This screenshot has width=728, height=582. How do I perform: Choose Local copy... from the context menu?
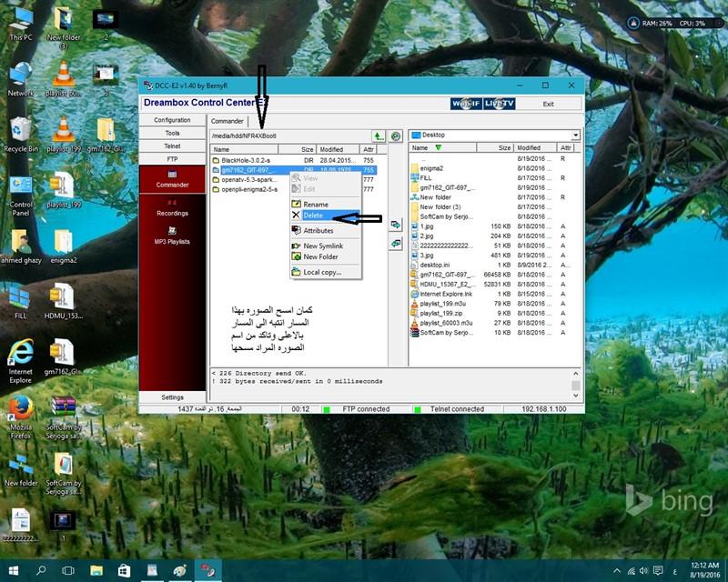coord(326,273)
